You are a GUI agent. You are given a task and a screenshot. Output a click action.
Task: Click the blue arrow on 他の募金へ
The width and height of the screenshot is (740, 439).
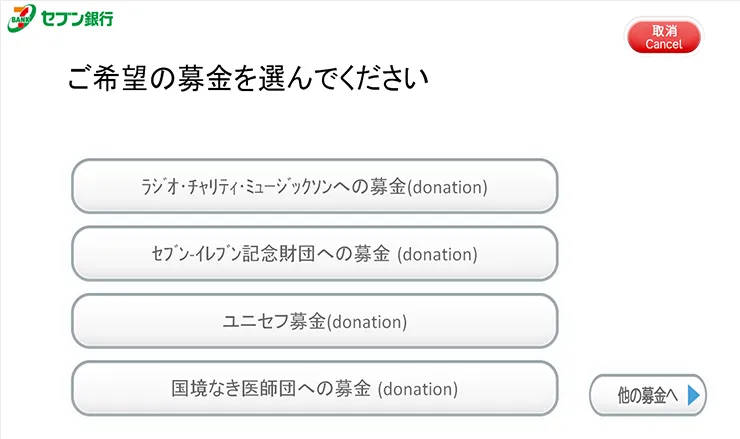coord(694,395)
